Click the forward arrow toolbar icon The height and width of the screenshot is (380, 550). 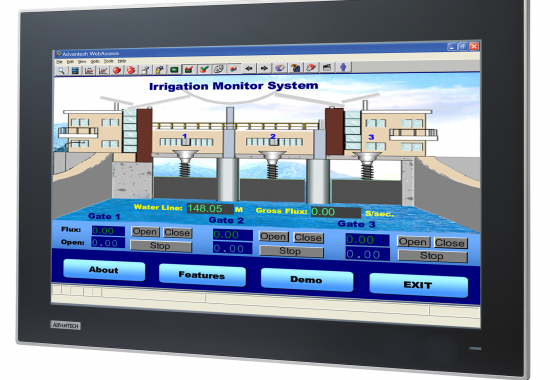point(264,68)
